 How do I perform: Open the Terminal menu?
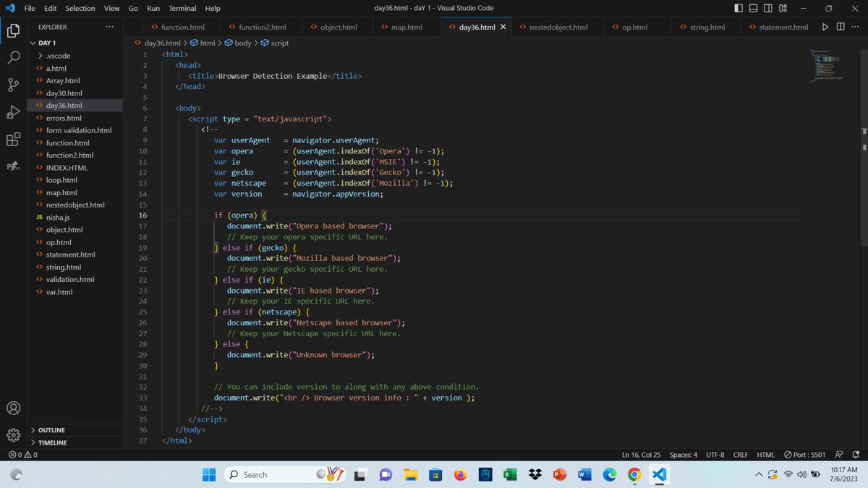coord(182,8)
